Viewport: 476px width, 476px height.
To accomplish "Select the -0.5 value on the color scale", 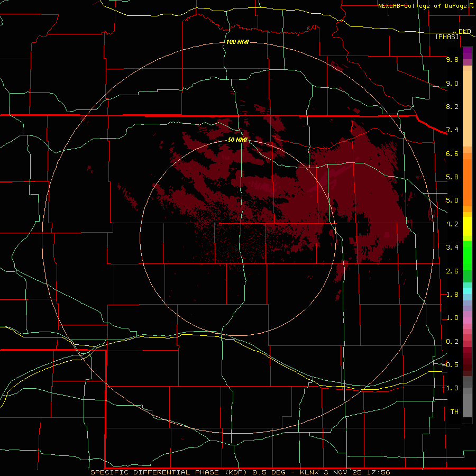I will pos(450,364).
